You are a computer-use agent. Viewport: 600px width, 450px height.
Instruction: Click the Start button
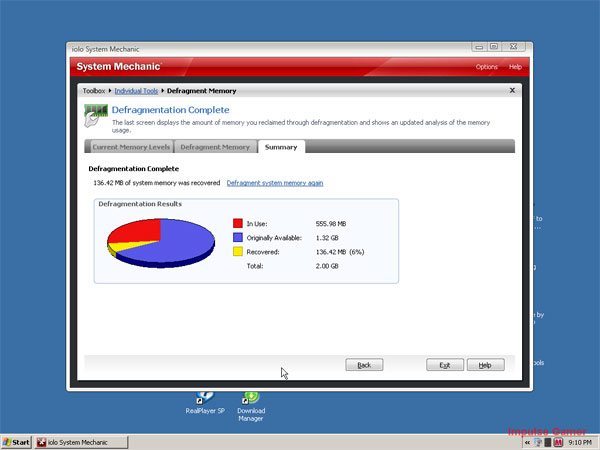[16, 442]
